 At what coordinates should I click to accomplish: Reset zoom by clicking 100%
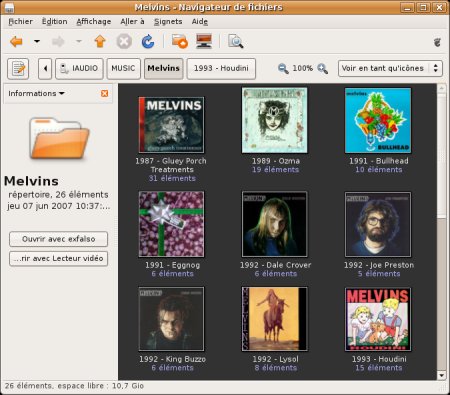click(x=302, y=68)
